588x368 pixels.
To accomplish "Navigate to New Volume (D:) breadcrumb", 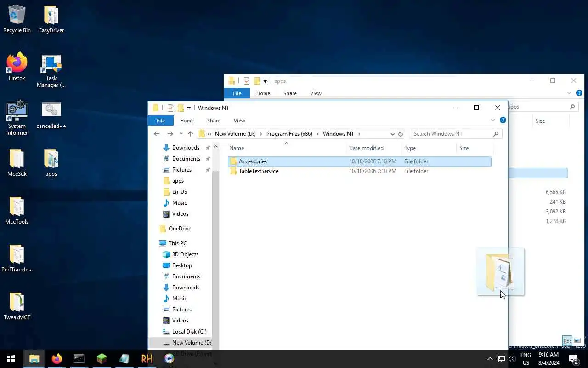I will point(235,134).
